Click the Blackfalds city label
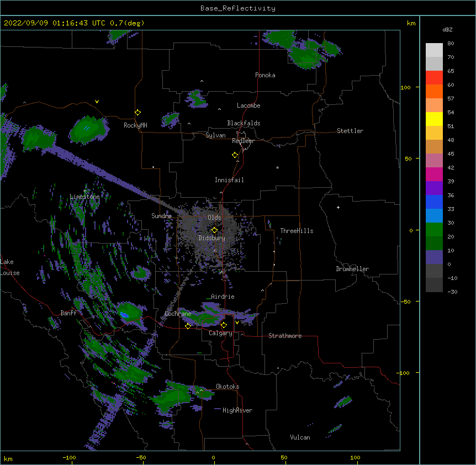 pos(244,123)
